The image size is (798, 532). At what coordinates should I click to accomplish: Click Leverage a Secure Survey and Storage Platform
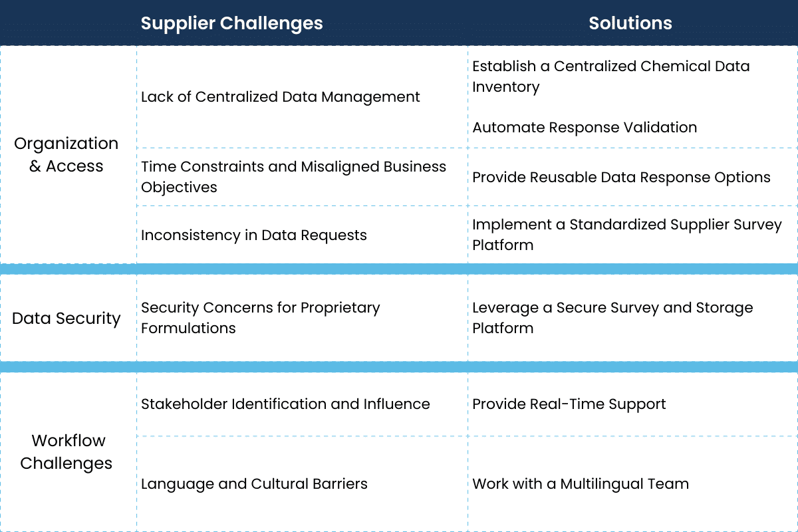tap(612, 318)
